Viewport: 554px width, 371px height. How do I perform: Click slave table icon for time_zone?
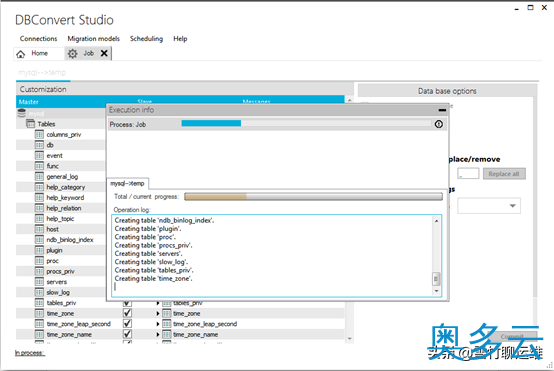click(166, 313)
